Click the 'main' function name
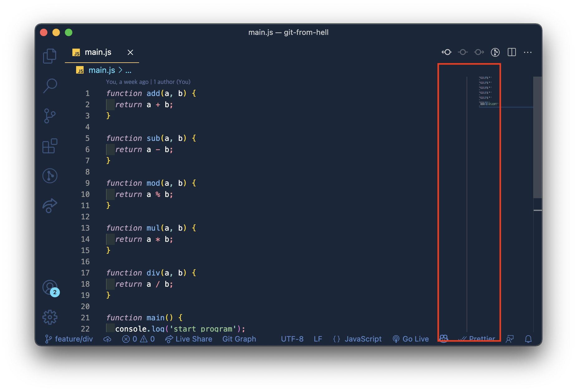Image resolution: width=577 pixels, height=392 pixels. pyautogui.click(x=155, y=318)
